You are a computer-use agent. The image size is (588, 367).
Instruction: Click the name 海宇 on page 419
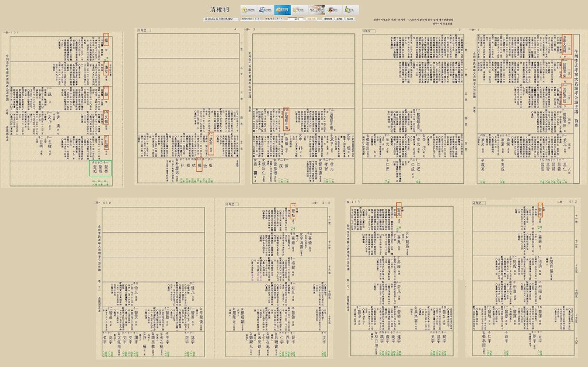point(187,339)
